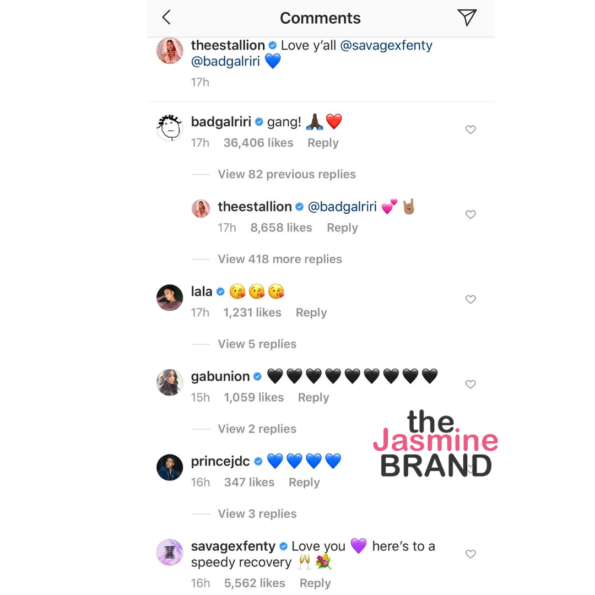This screenshot has width=595, height=595.
Task: Show View 3 replies under princejdc
Action: pyautogui.click(x=257, y=514)
